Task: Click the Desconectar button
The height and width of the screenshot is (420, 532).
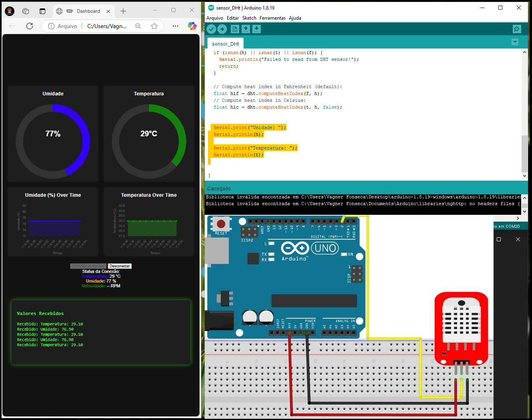Action: (x=119, y=266)
